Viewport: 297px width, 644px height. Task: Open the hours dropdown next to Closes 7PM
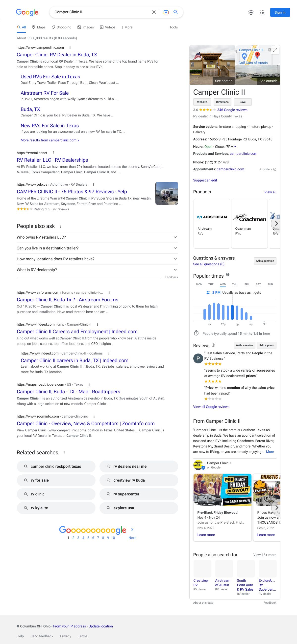(x=235, y=147)
